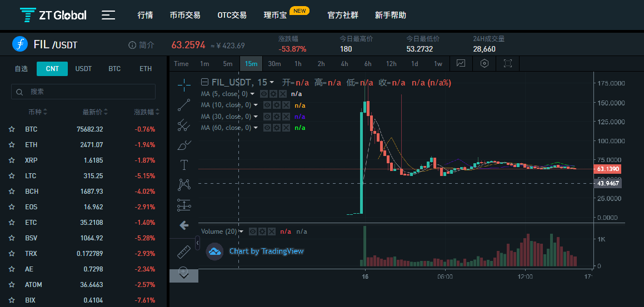Image resolution: width=644 pixels, height=307 pixels.
Task: Sort the list by 币种 column
Action: pos(38,112)
